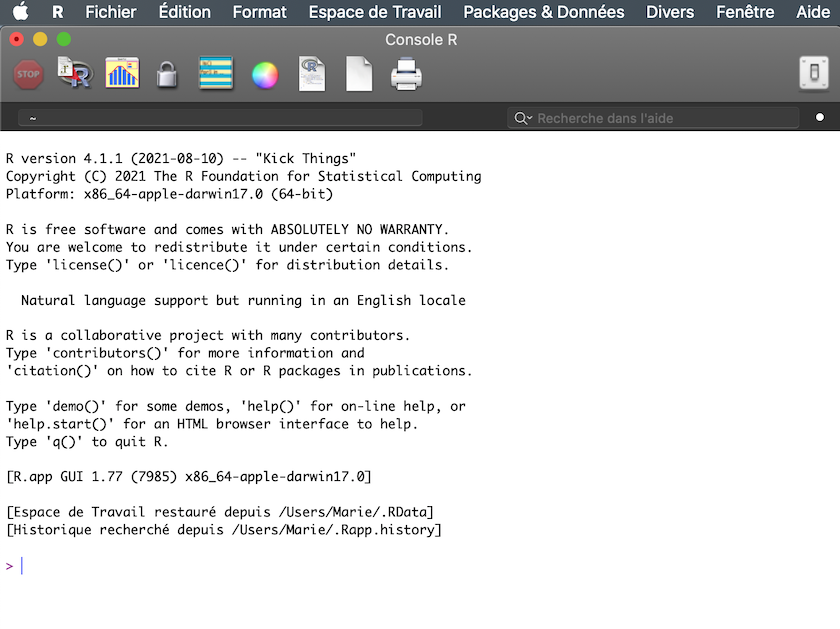Open a new Quartz graphics window
Viewport: 840px width, 629px height.
tap(122, 74)
